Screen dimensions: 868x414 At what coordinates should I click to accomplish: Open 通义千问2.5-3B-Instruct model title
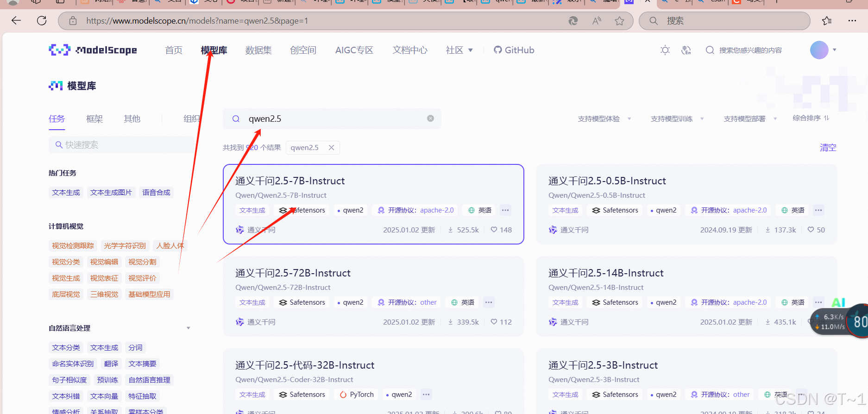click(603, 365)
